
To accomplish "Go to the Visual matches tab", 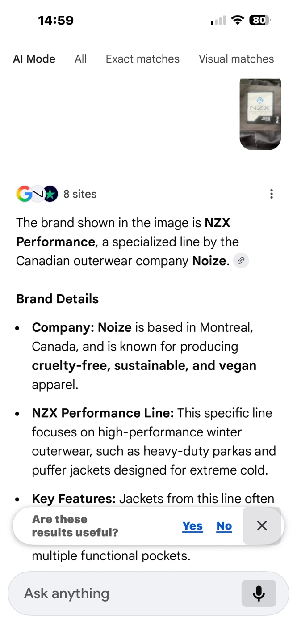I will click(x=236, y=59).
